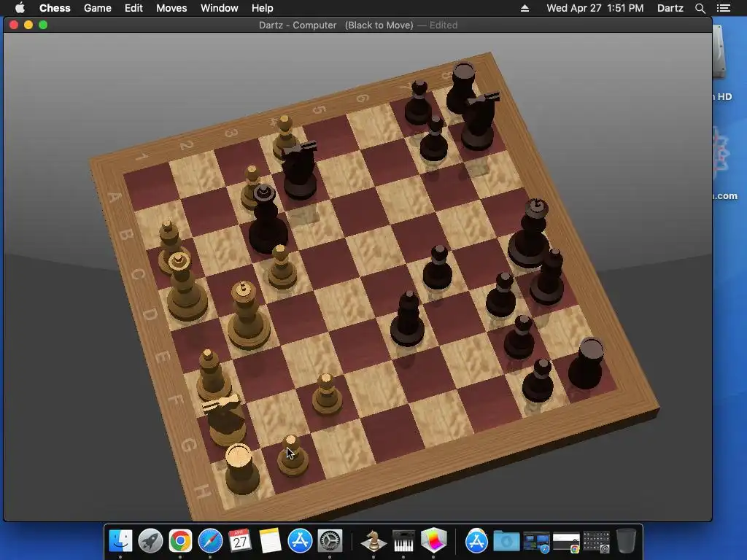Image resolution: width=747 pixels, height=560 pixels.
Task: Open the piano keyboard app in Dock
Action: [x=403, y=541]
